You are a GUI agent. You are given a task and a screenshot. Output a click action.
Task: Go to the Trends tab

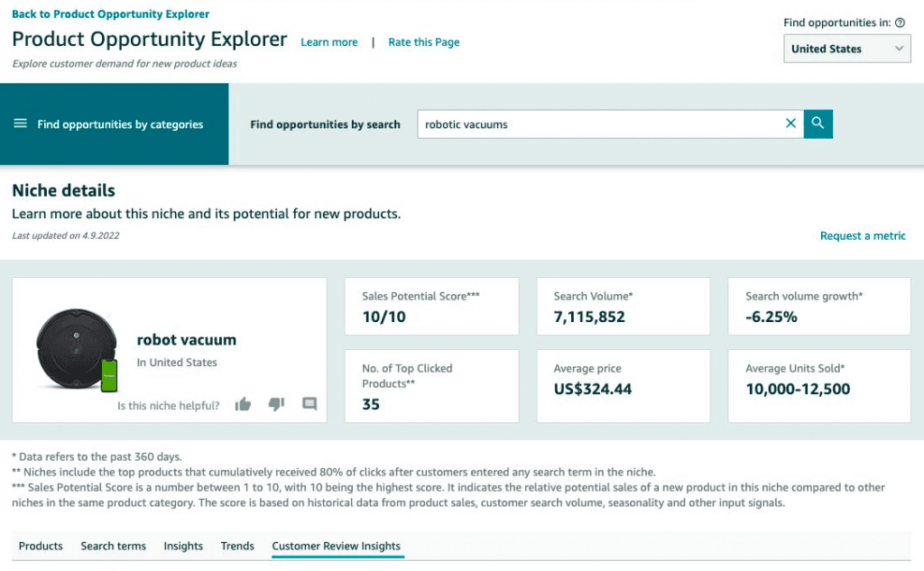237,546
